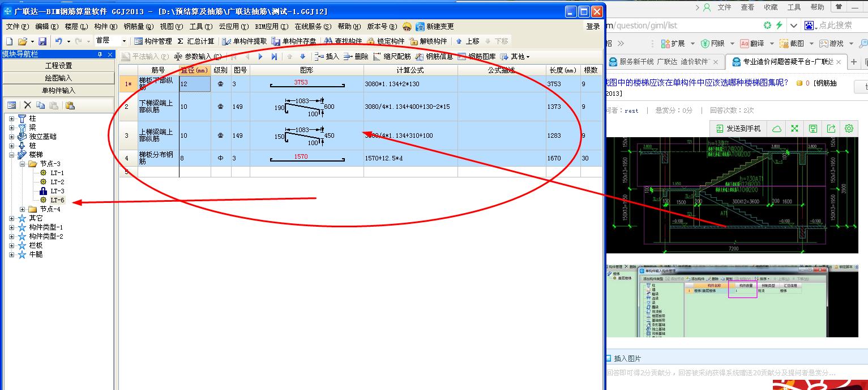Click 查找构件 binoculars button
Screen dimensions: 868x390
(343, 41)
